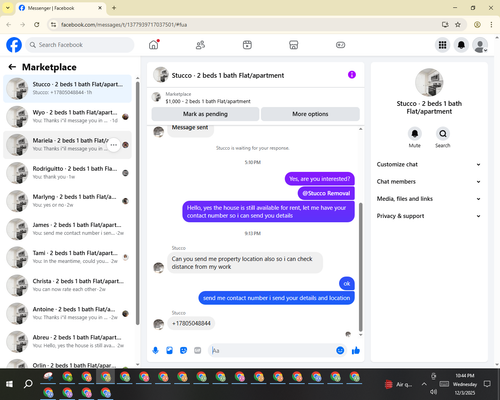Viewport: 500px width, 400px height.
Task: Reload the page with refresh button
Action: pos(37,25)
